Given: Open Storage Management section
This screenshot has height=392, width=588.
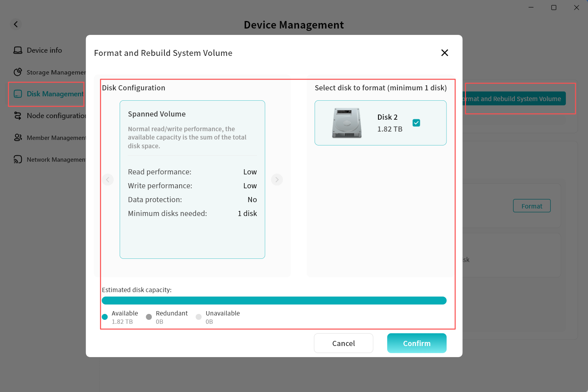Looking at the screenshot, I should (x=56, y=72).
